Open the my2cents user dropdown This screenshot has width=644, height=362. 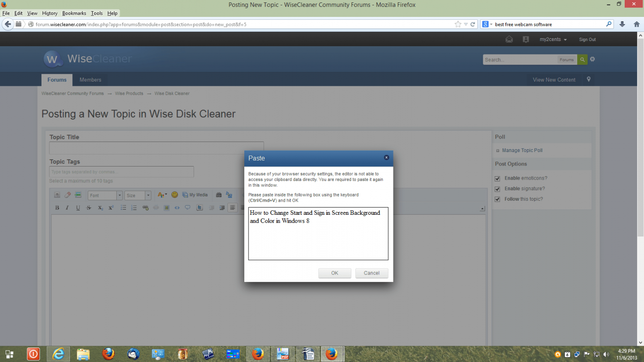point(553,40)
